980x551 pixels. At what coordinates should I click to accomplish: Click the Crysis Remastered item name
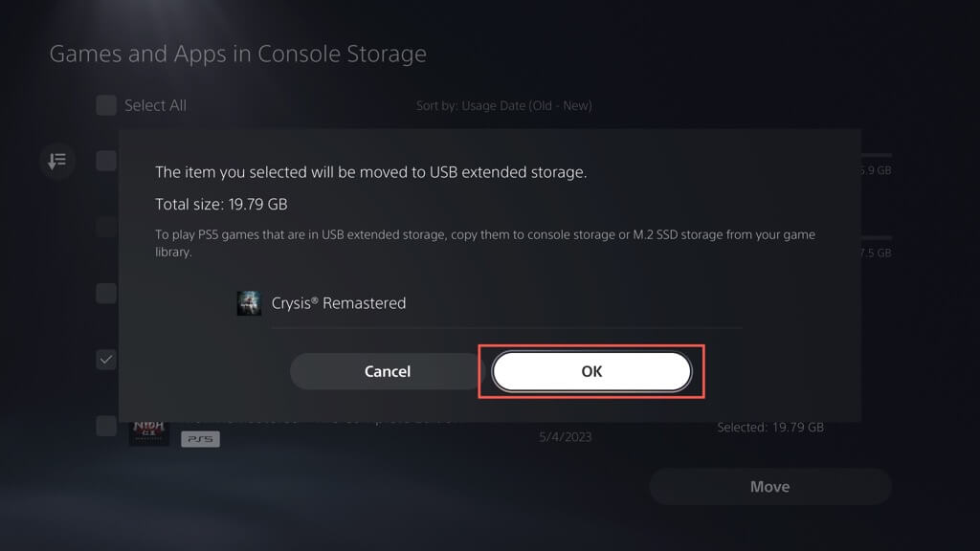pyautogui.click(x=339, y=303)
